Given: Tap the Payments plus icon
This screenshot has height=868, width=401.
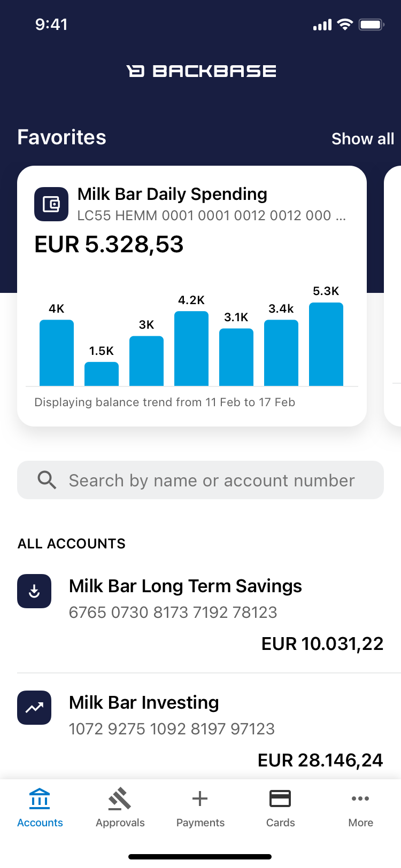Looking at the screenshot, I should click(200, 799).
